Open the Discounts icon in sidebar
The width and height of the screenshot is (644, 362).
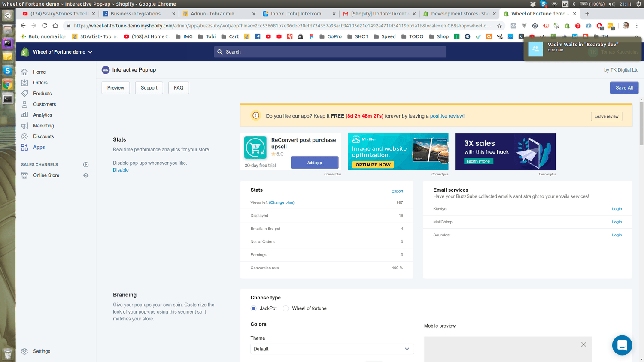click(24, 136)
